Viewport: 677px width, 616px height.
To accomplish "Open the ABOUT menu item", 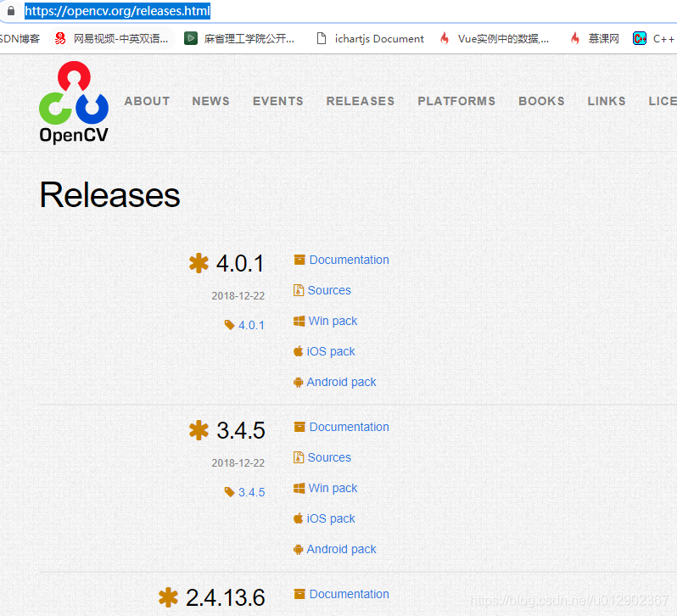I will [147, 101].
